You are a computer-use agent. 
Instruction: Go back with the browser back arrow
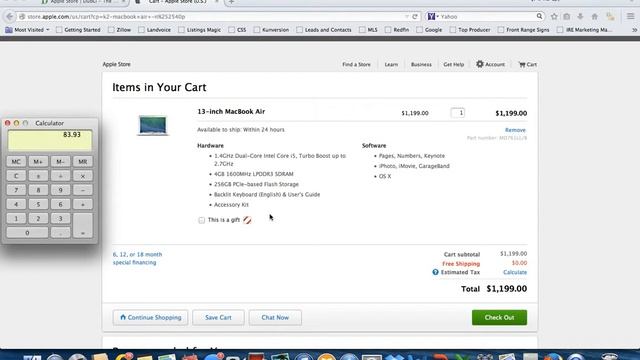(x=10, y=17)
